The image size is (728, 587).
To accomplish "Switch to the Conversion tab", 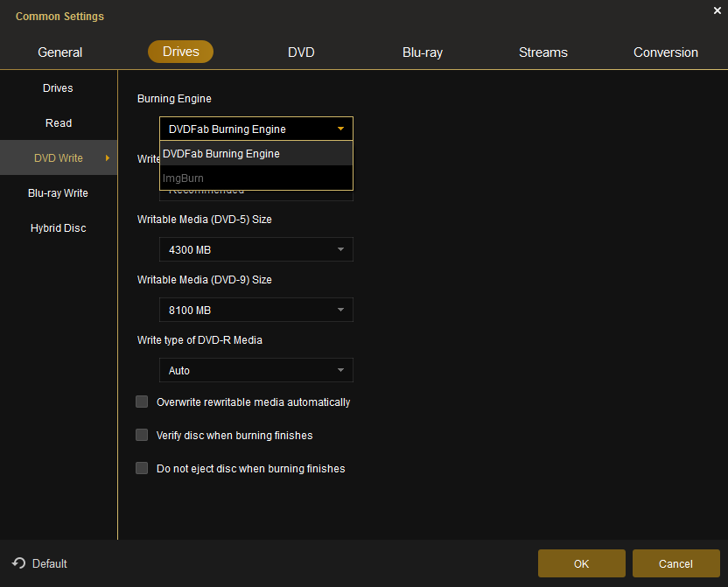I will [x=666, y=52].
